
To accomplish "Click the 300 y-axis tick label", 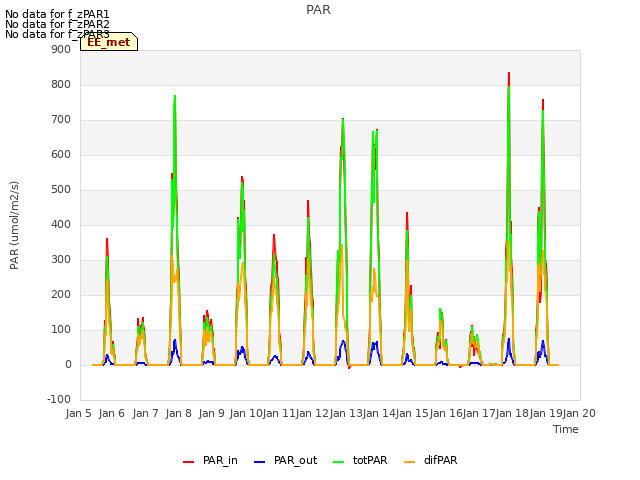I will coord(61,260).
